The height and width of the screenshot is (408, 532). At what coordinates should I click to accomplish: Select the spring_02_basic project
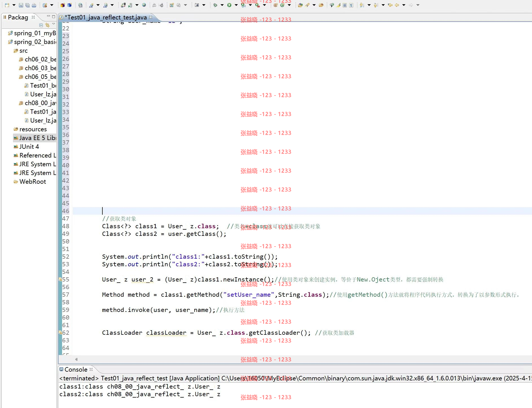[x=32, y=42]
